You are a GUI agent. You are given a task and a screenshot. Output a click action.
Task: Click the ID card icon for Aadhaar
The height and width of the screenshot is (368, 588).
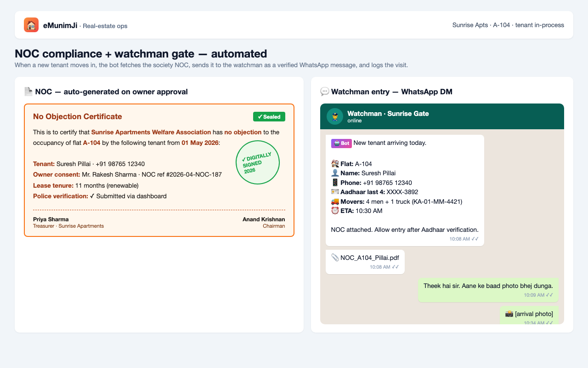(x=335, y=192)
